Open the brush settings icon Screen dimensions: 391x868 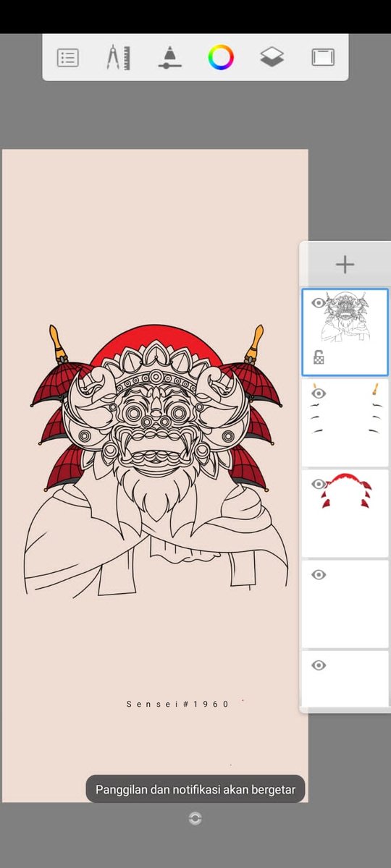pos(169,57)
